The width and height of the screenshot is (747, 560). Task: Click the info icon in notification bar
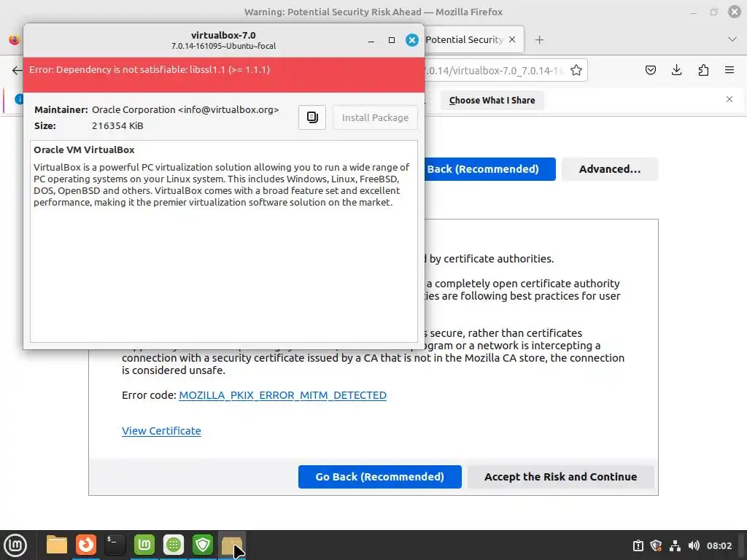tap(19, 99)
